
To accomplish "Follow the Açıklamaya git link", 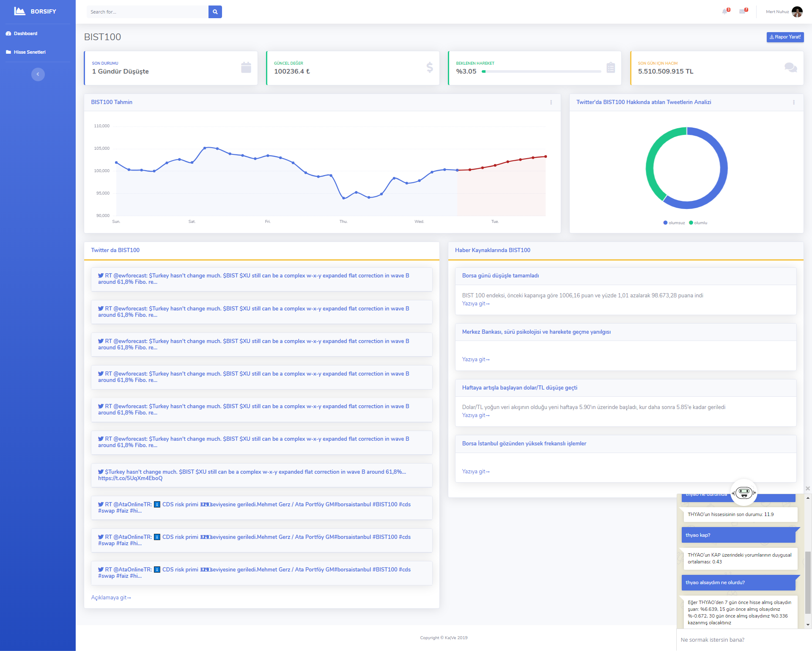I will 111,598.
